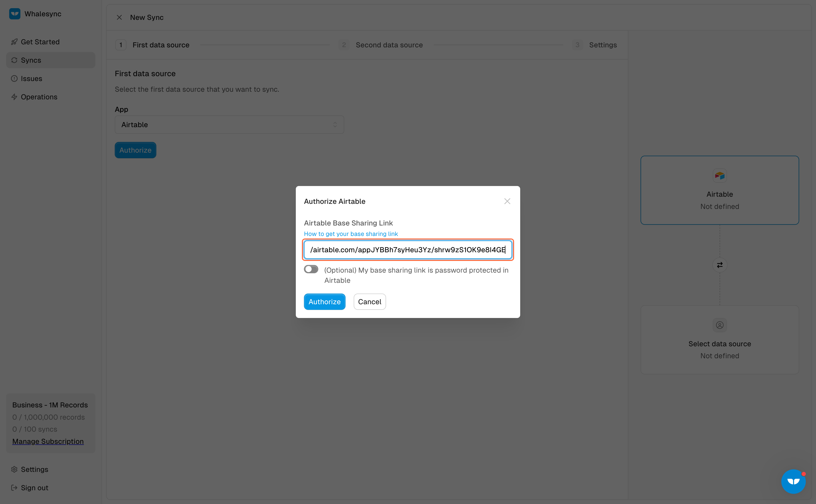The width and height of the screenshot is (816, 504).
Task: Click the Airtable Base Sharing Link input field
Action: 408,250
